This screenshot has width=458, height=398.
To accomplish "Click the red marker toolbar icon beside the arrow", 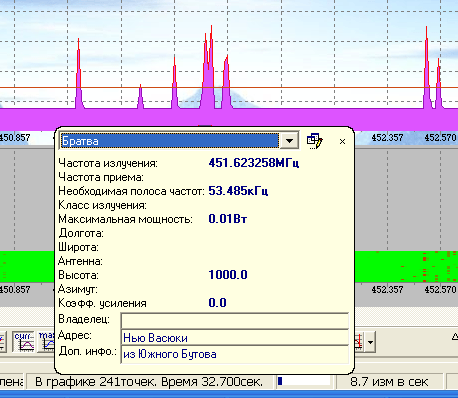I will (x=359, y=342).
